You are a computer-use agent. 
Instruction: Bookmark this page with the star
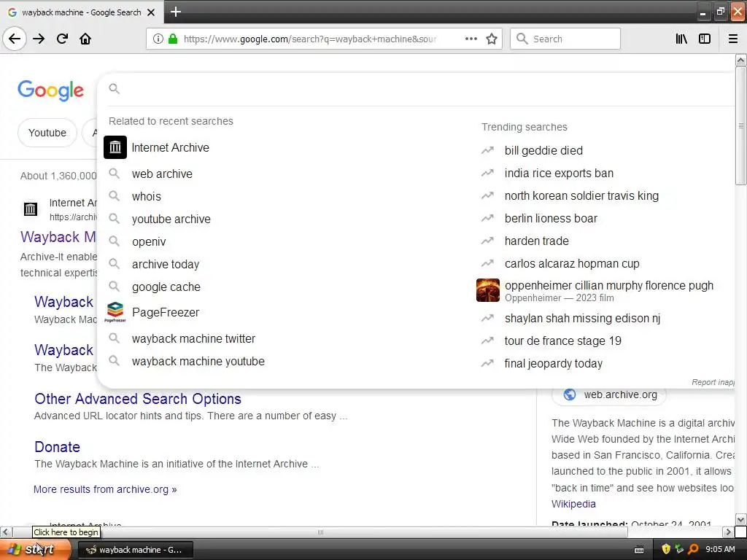492,39
